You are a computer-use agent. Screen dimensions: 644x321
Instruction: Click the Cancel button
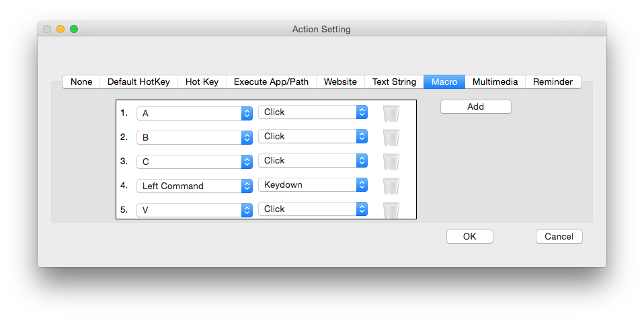pyautogui.click(x=559, y=236)
